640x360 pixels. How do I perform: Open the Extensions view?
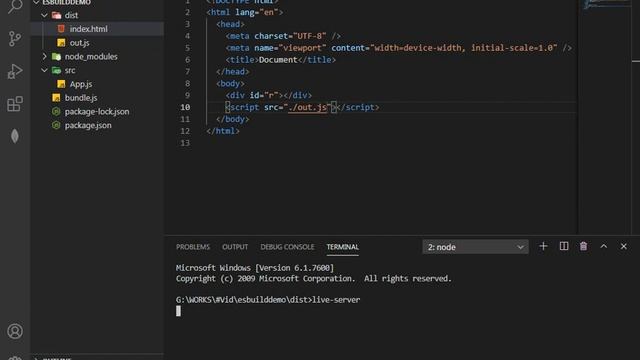tap(15, 104)
